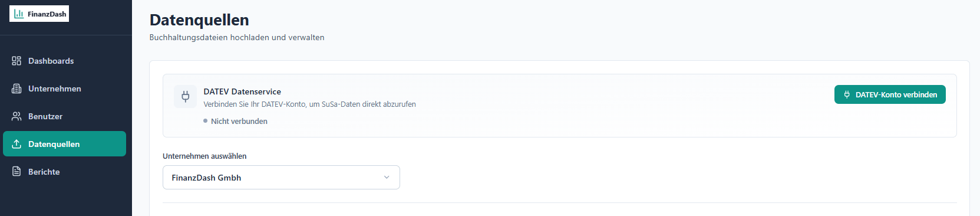Click the Dashboards grid icon

[17, 61]
